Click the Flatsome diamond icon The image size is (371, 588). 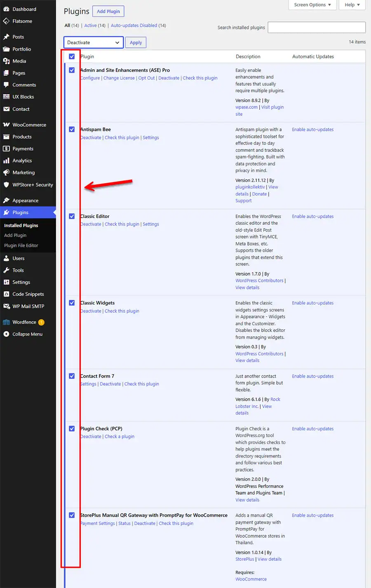(6, 21)
